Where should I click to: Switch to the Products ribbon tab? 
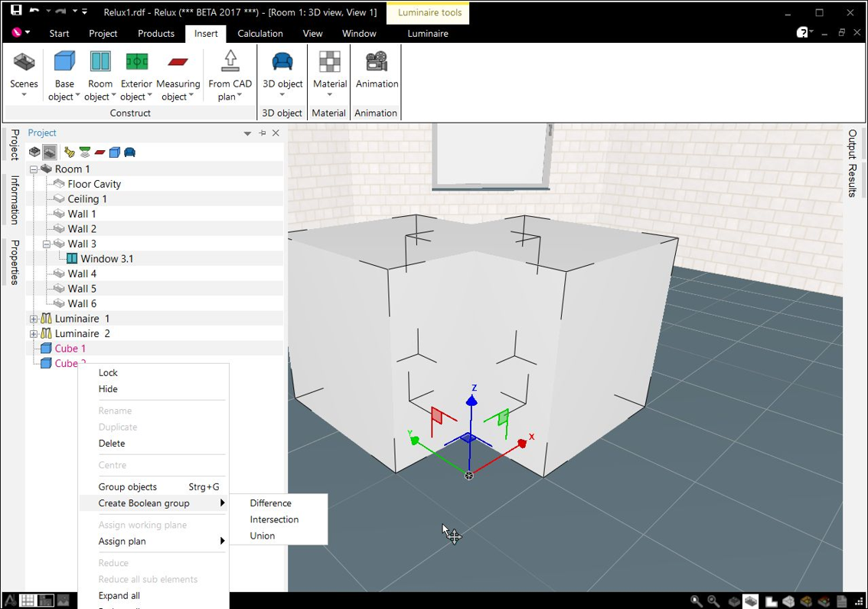click(156, 33)
